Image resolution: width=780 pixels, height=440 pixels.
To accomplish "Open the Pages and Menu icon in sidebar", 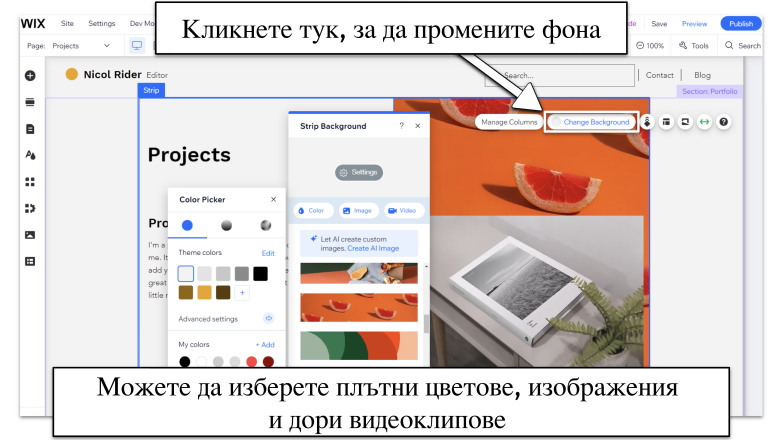I will point(30,129).
